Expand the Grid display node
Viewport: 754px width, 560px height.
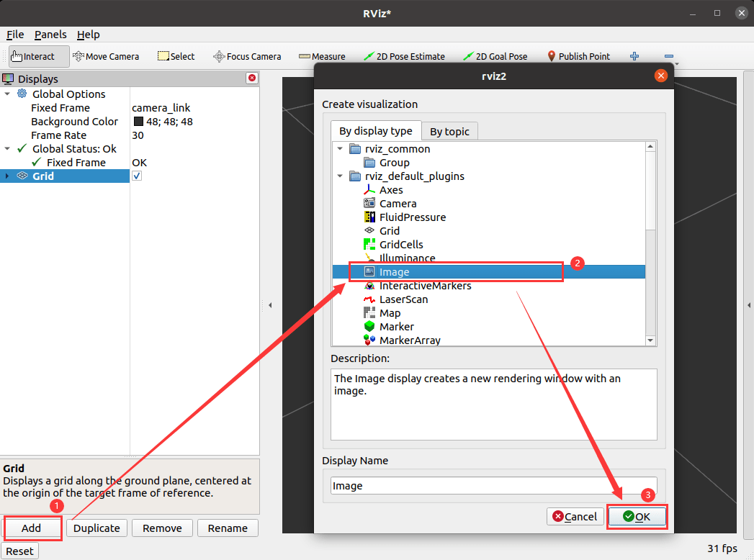[7, 176]
